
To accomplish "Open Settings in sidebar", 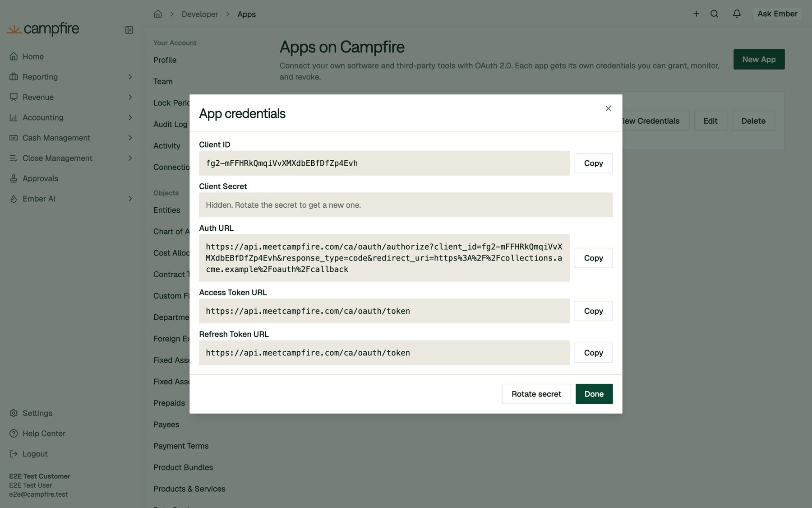I will point(37,413).
